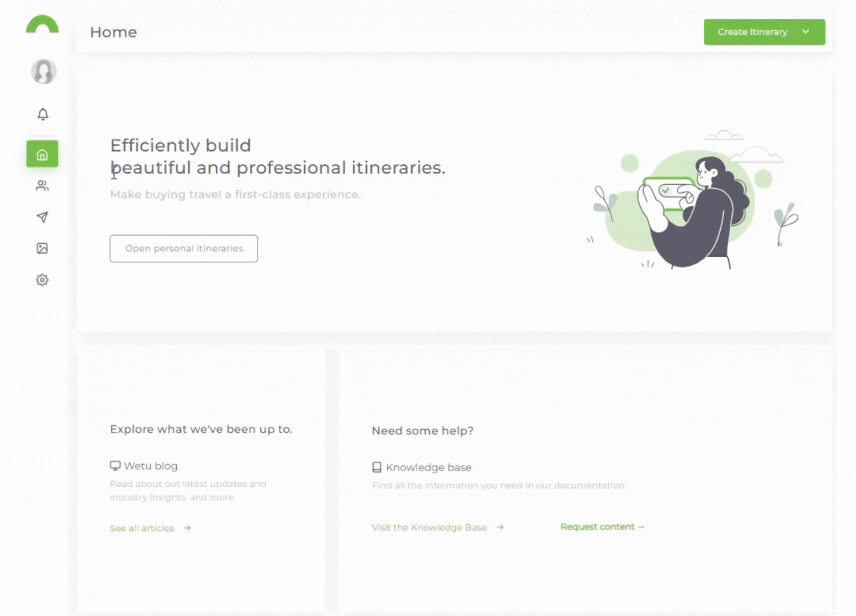Click the Create Itinerary button

coord(752,32)
